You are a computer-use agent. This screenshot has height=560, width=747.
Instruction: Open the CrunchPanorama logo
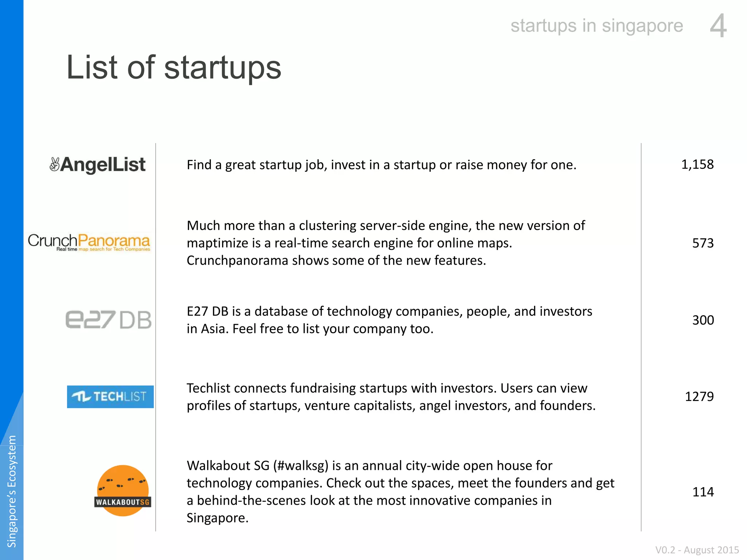(x=89, y=242)
